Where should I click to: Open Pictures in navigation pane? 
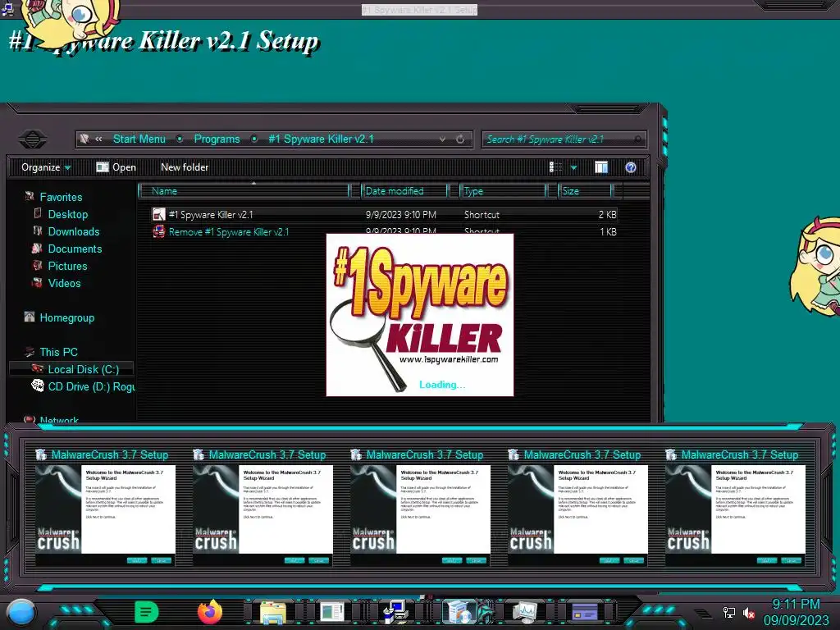click(67, 266)
